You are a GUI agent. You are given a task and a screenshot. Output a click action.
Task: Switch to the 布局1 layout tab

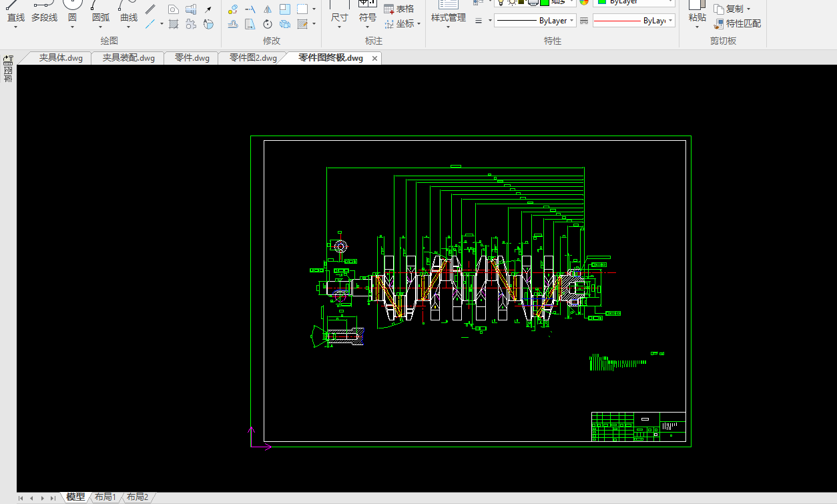pos(105,497)
